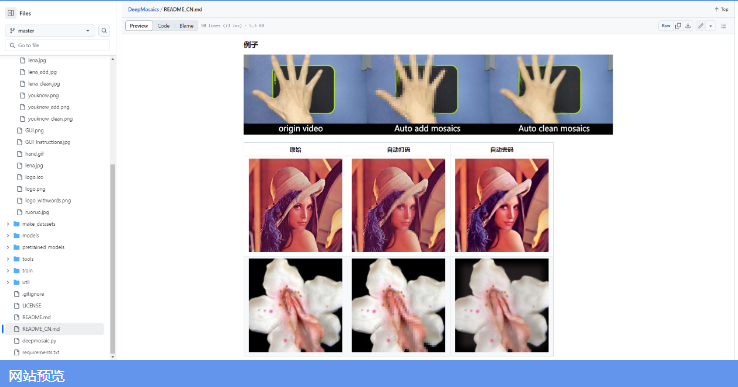Open more edit options dropdown arrow
738x387 pixels.
(711, 26)
